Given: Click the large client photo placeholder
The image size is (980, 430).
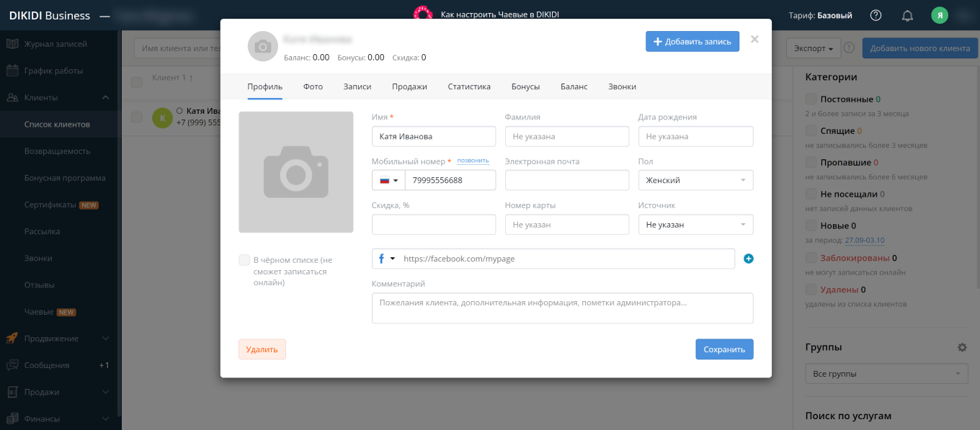Looking at the screenshot, I should pos(296,172).
